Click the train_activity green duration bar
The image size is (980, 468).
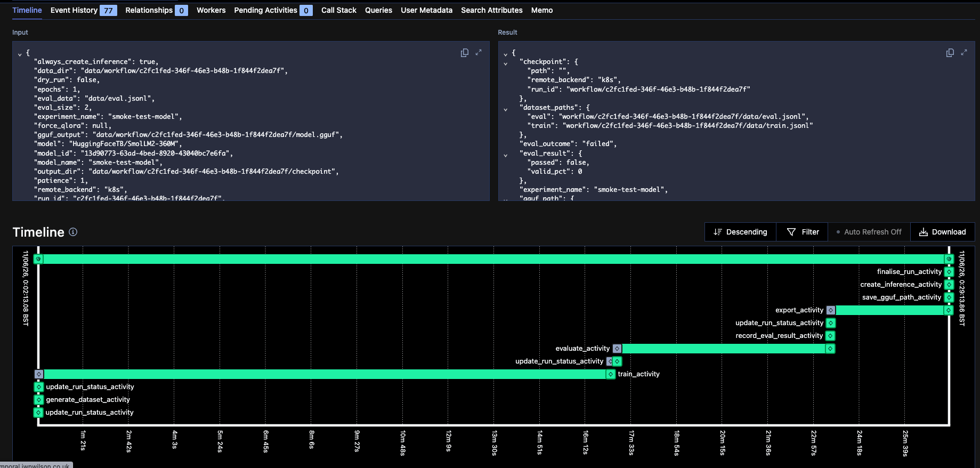point(325,374)
